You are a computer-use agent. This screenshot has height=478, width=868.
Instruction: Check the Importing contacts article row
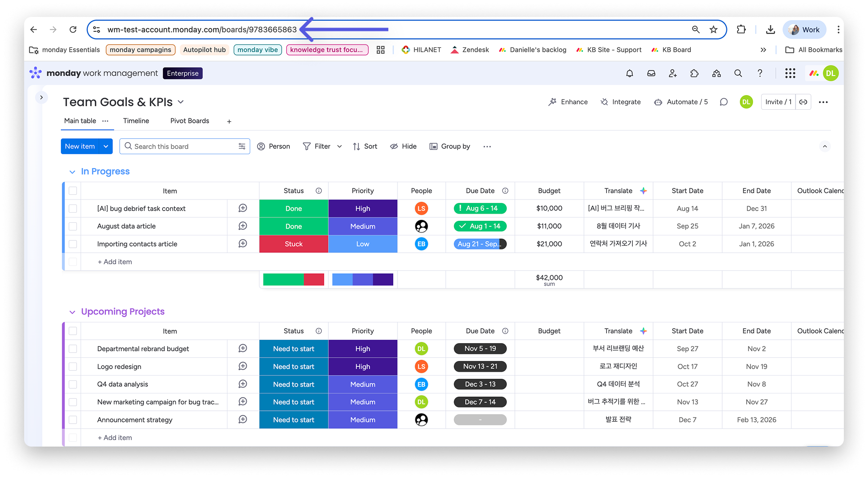[73, 244]
